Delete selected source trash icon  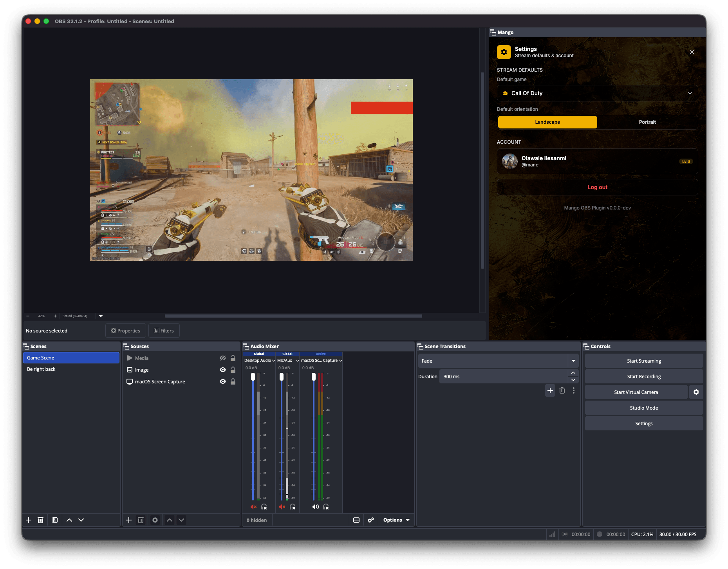[x=141, y=520]
